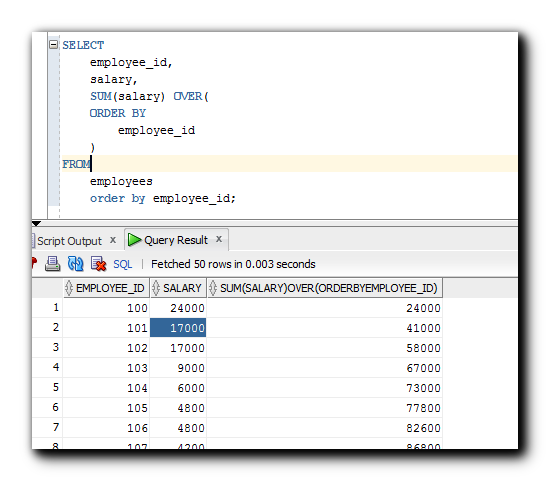Sort by the EMPLOYEE_ID column header
The height and width of the screenshot is (483, 552).
(106, 288)
